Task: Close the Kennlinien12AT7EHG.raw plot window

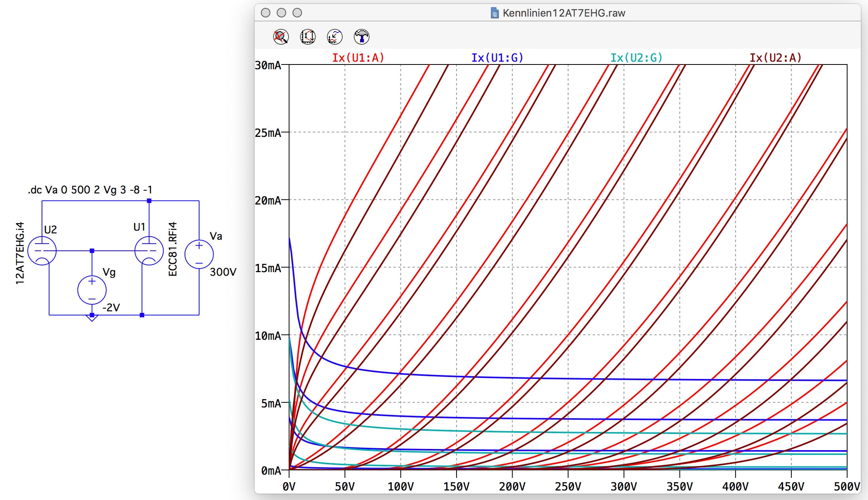Action: click(x=266, y=13)
